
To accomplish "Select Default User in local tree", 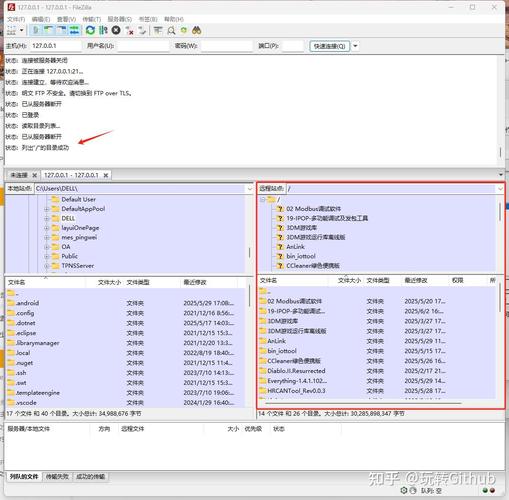I will 79,199.
